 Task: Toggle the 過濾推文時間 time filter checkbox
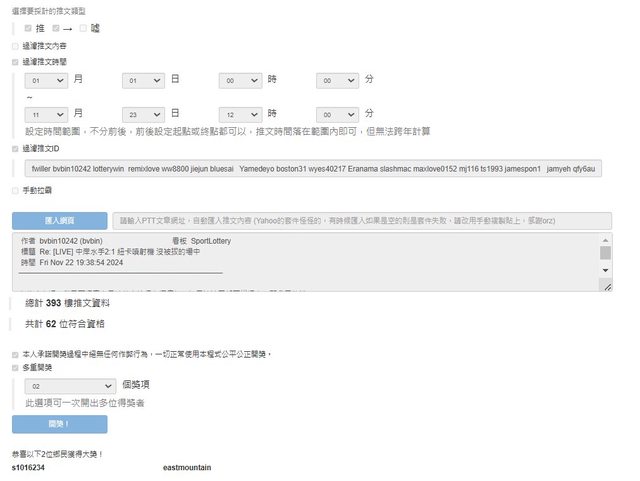15,61
